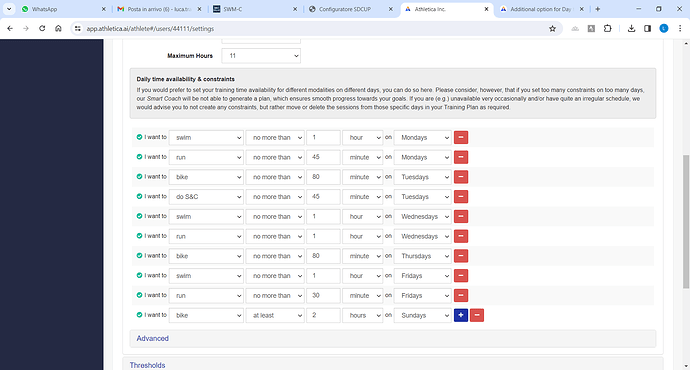The width and height of the screenshot is (690, 370).
Task: Remove the swim on Mondays constraint
Action: point(461,137)
